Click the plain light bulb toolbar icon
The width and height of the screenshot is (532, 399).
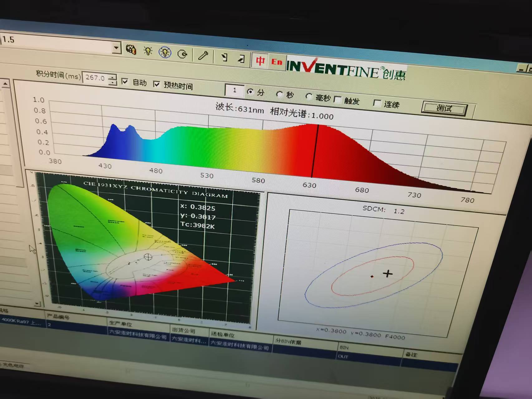(148, 51)
